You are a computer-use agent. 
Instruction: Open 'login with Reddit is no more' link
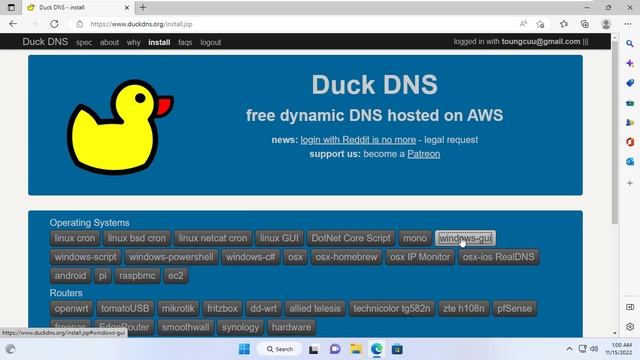358,140
